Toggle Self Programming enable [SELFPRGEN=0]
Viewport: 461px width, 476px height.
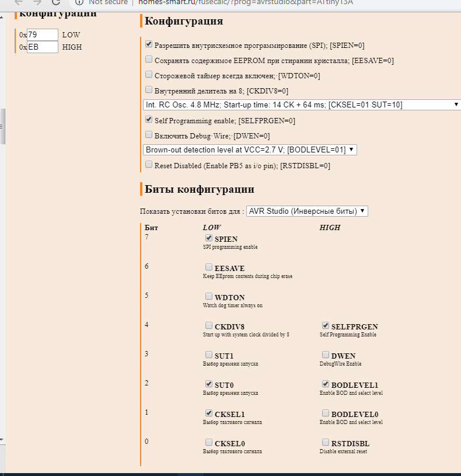tap(149, 119)
